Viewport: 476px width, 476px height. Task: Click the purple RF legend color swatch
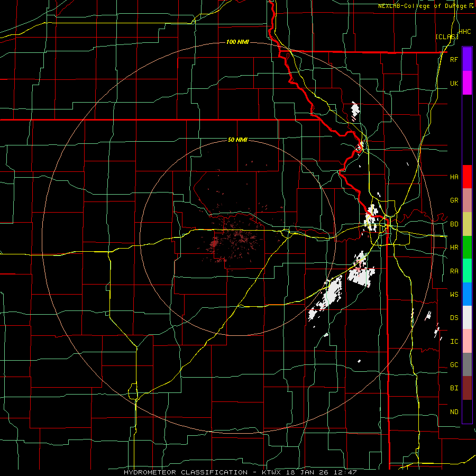pyautogui.click(x=467, y=59)
